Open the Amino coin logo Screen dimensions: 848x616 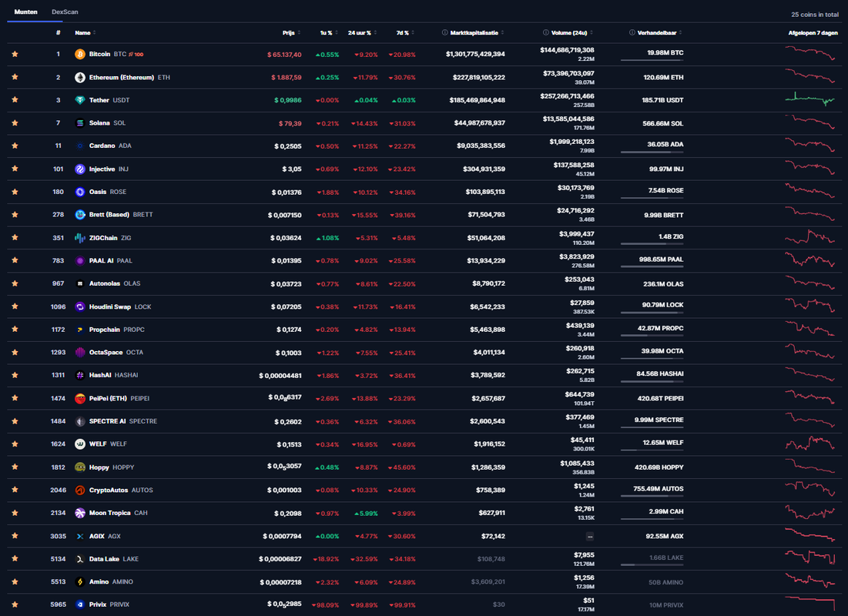pyautogui.click(x=80, y=582)
